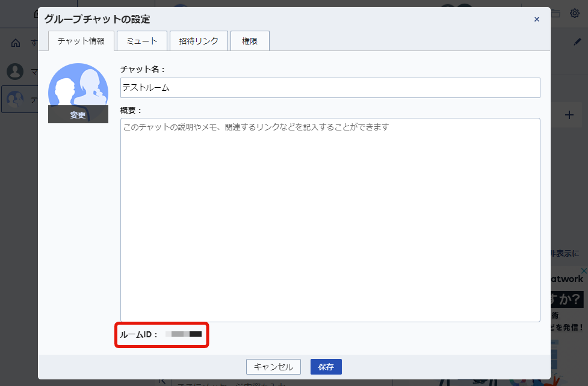Click 変更 to change the group icon
588x386 pixels.
(x=78, y=115)
